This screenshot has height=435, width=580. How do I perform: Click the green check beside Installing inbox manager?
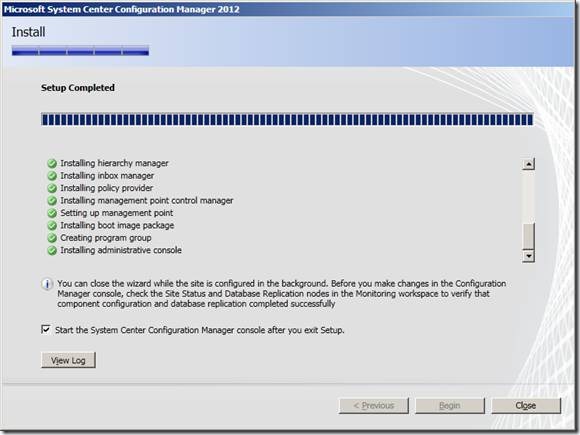click(52, 176)
